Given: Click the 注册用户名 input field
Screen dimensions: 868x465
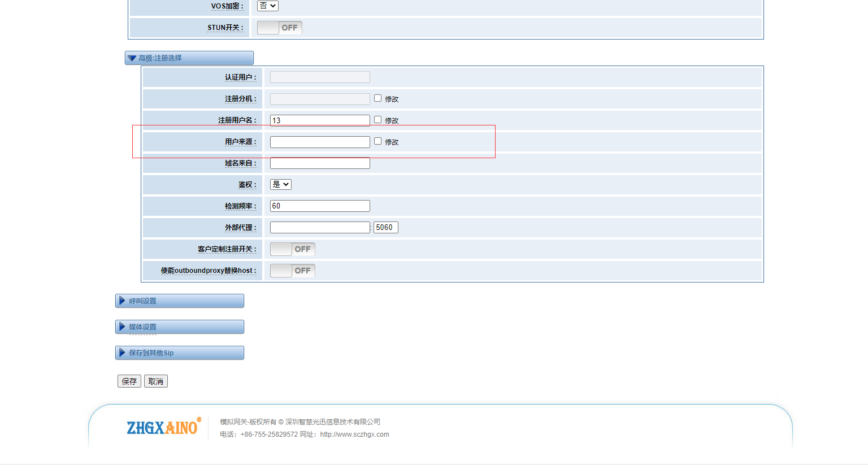Looking at the screenshot, I should point(320,120).
